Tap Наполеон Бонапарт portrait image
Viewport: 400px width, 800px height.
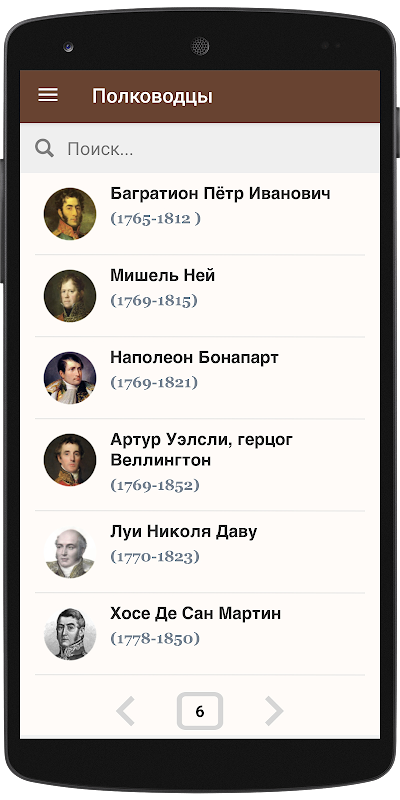click(x=70, y=378)
